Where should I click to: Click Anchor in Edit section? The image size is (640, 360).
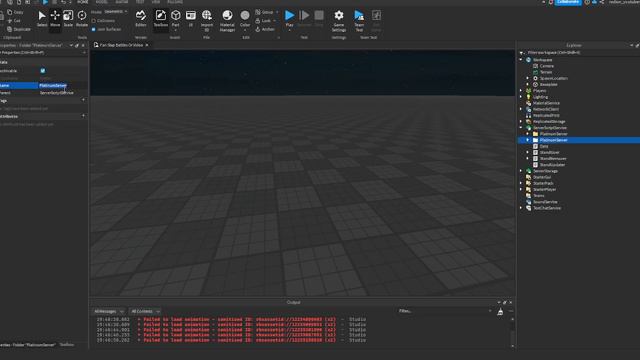click(x=265, y=29)
